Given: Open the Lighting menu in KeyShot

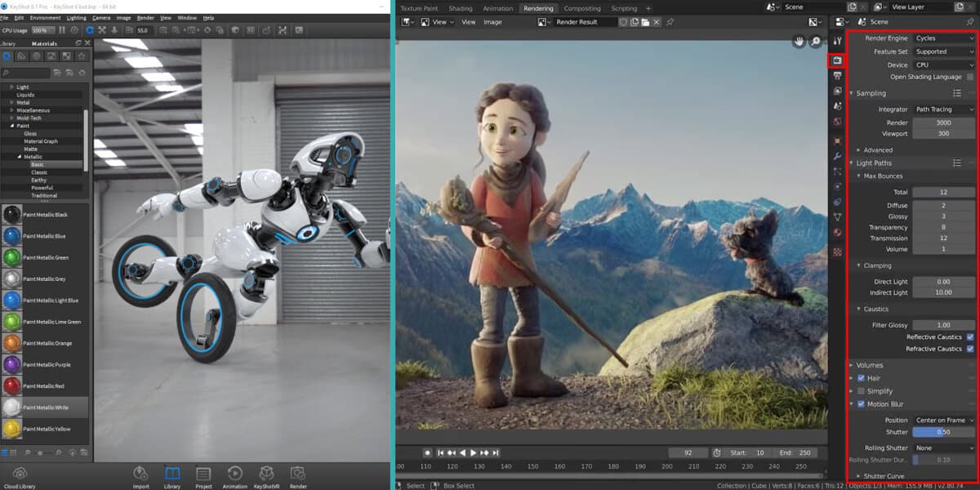Looking at the screenshot, I should coord(76,17).
